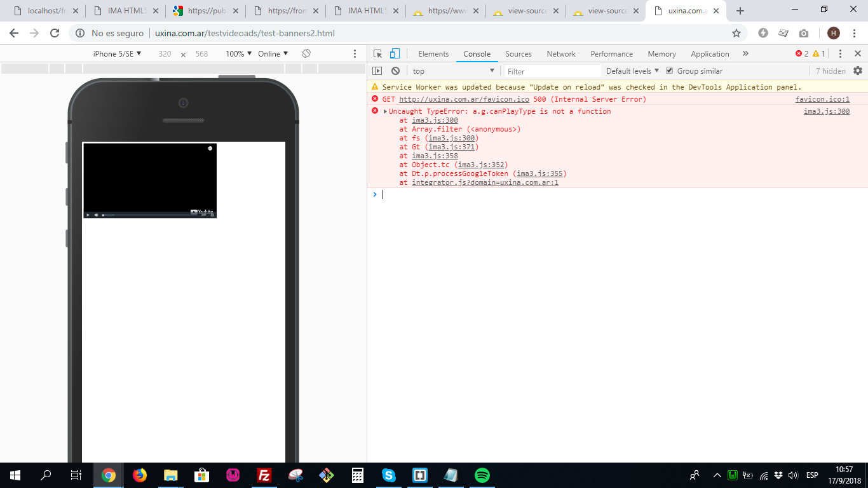This screenshot has width=868, height=488.
Task: Open DevTools settings with the gear icon
Action: [x=858, y=71]
